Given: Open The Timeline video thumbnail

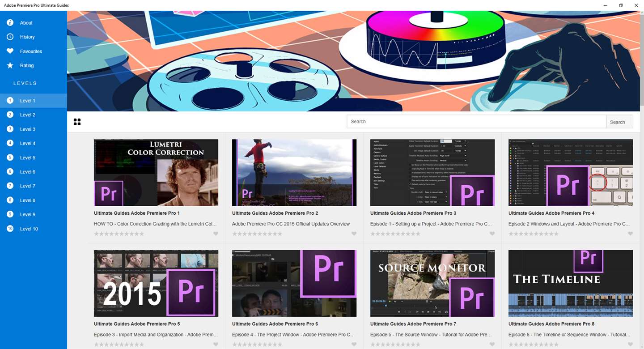Looking at the screenshot, I should tap(571, 283).
